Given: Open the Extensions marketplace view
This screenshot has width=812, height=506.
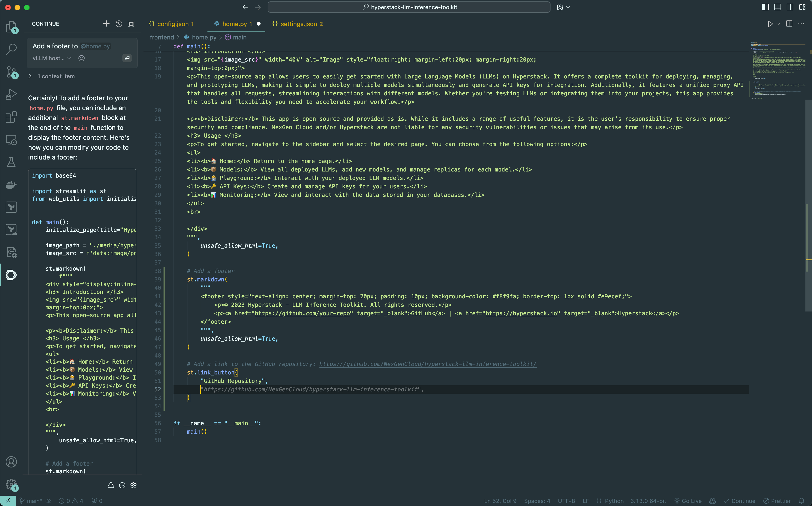Looking at the screenshot, I should 11,117.
